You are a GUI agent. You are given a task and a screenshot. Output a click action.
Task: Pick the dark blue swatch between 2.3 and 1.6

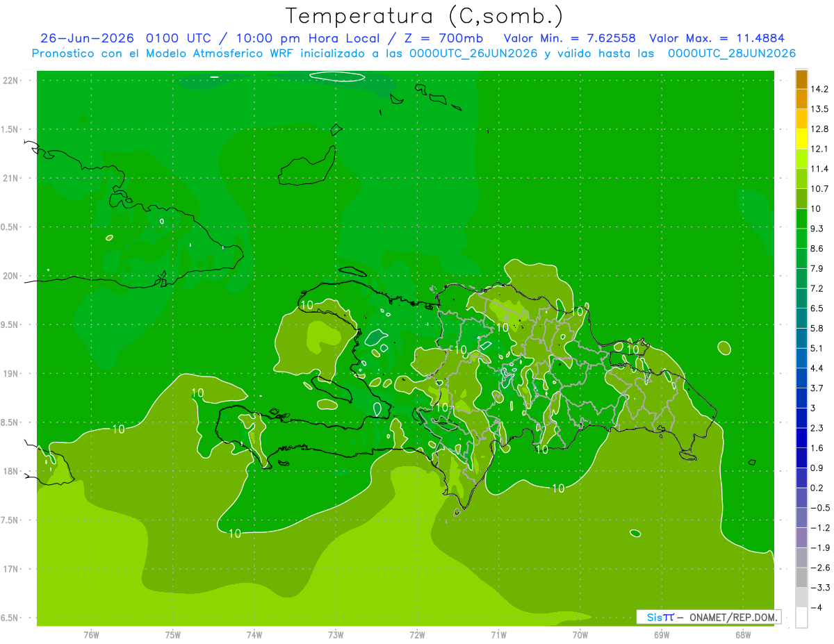tap(801, 438)
